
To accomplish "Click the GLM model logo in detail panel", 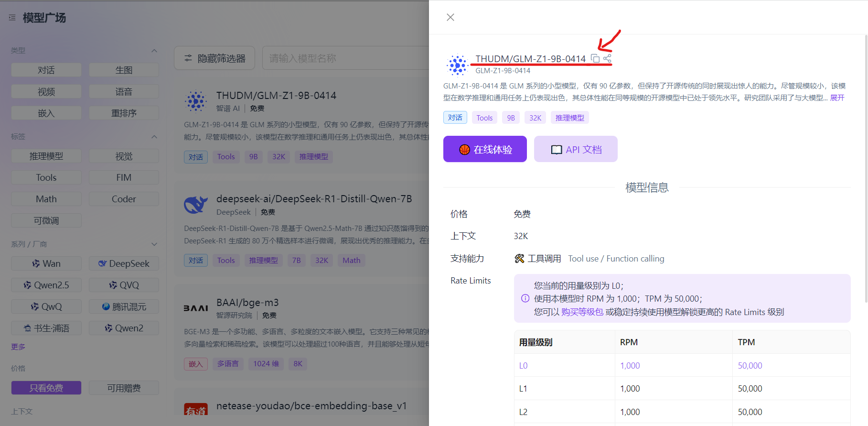I will point(457,65).
